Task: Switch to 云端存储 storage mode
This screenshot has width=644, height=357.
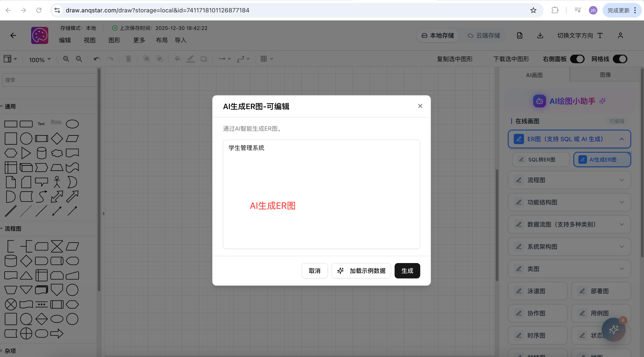Action: pos(484,35)
